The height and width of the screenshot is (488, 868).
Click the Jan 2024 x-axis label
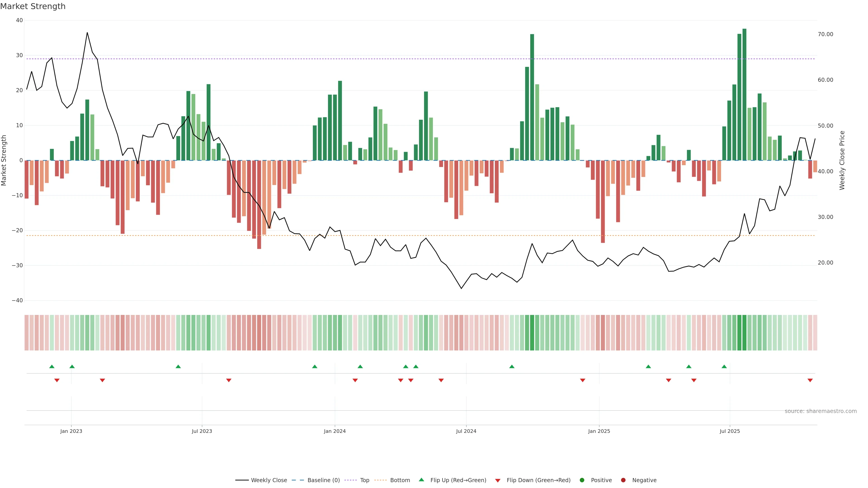pos(335,431)
